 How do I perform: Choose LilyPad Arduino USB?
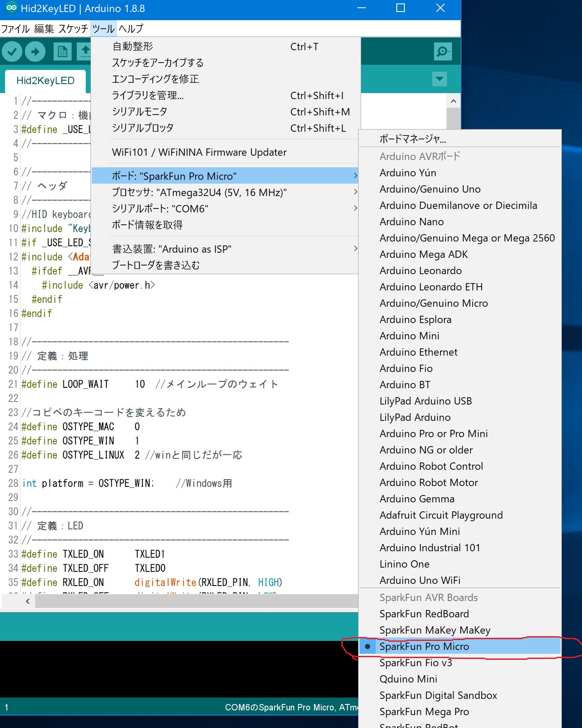pos(460,401)
